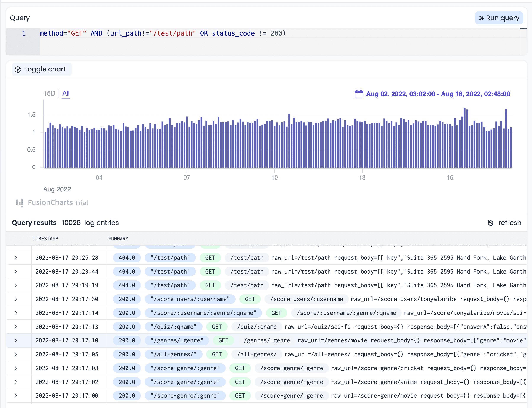Viewport: 532px width, 408px height.
Task: Expand the log entry timestamped 20:25:28
Action: tap(16, 257)
